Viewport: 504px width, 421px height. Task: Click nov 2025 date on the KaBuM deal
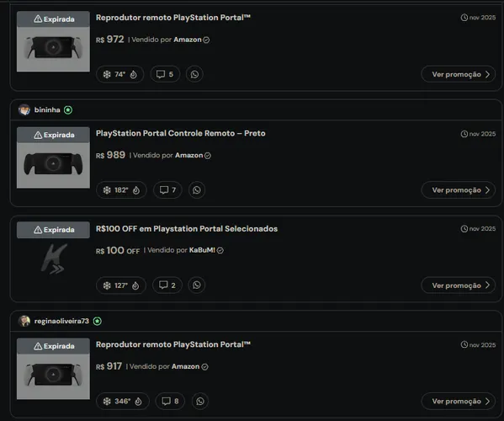478,229
